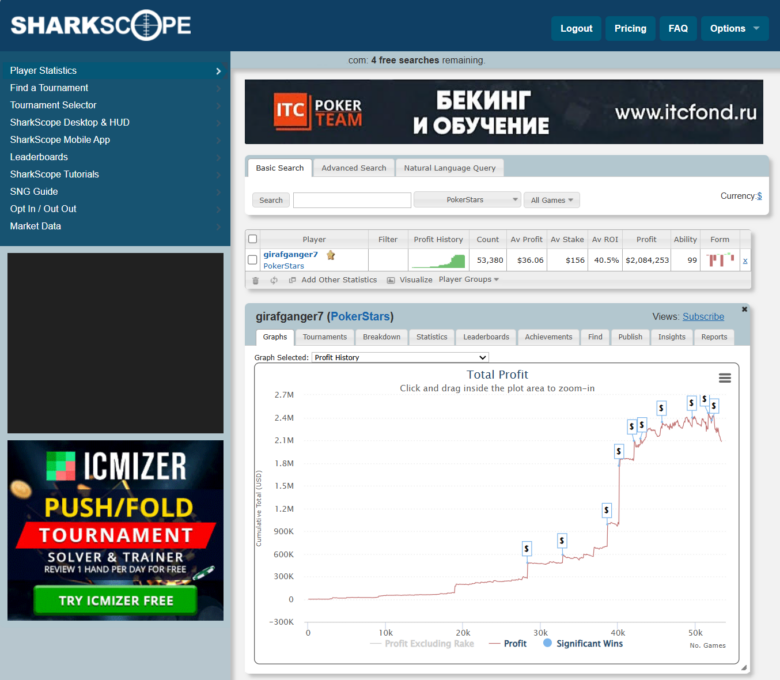Click the Logout button

click(x=576, y=28)
